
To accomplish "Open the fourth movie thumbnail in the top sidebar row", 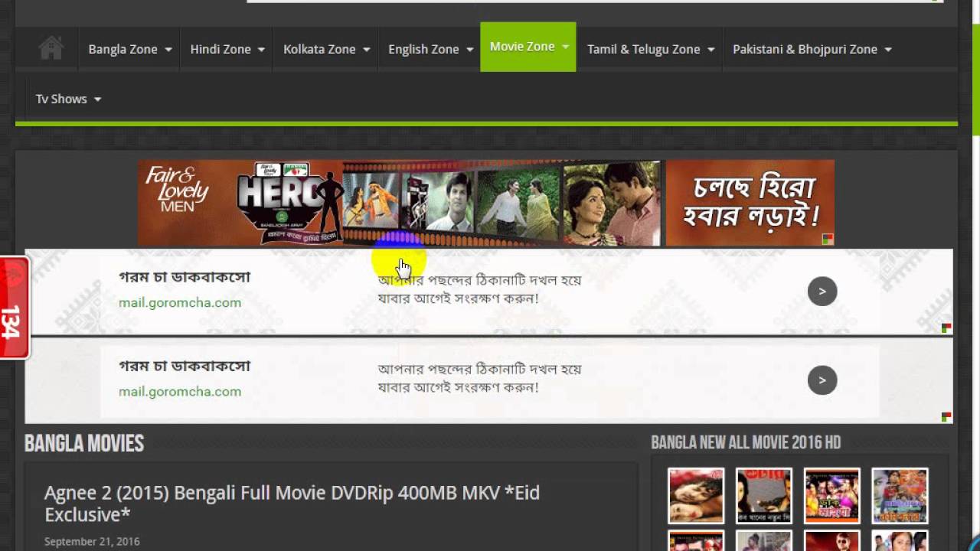I will (900, 496).
